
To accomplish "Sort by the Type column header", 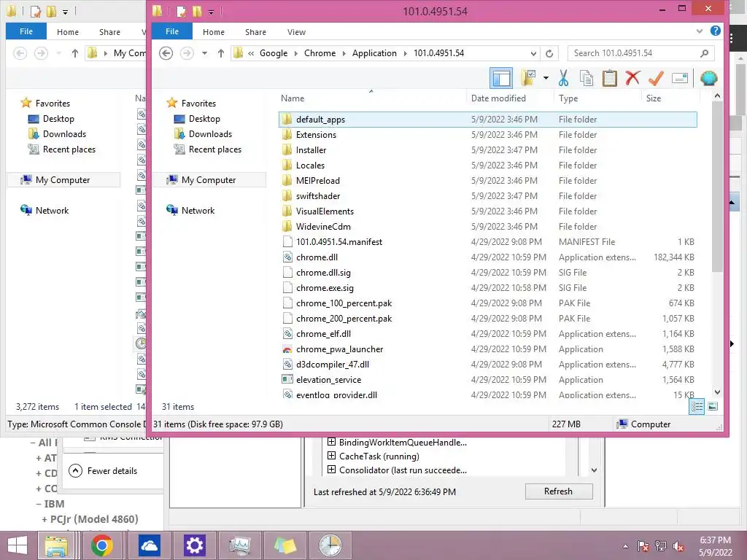I will pos(568,98).
